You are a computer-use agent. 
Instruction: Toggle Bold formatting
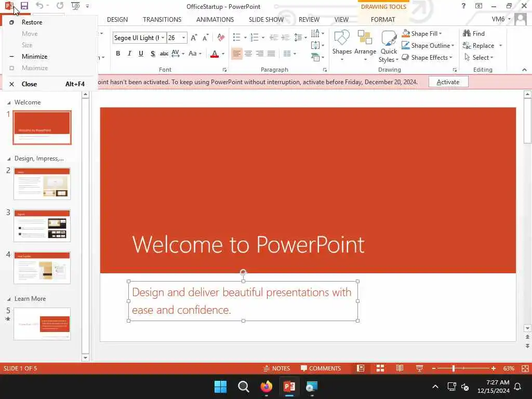pos(118,54)
